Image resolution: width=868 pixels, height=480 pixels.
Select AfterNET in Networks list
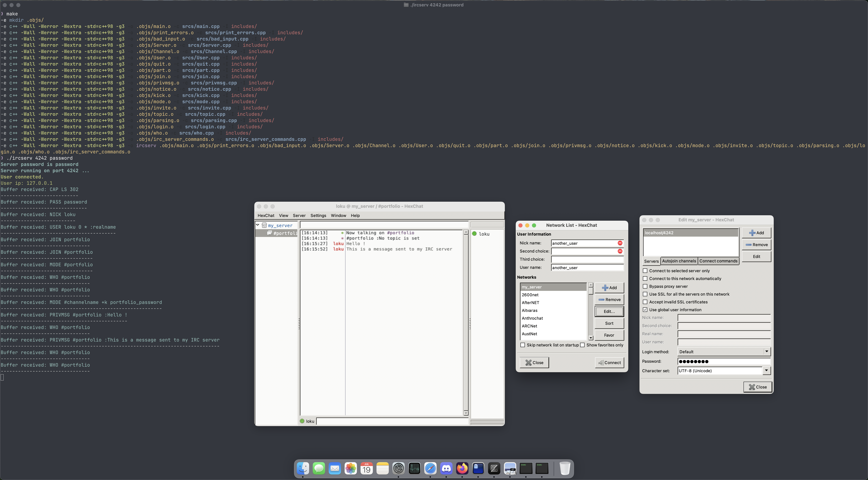coord(553,303)
